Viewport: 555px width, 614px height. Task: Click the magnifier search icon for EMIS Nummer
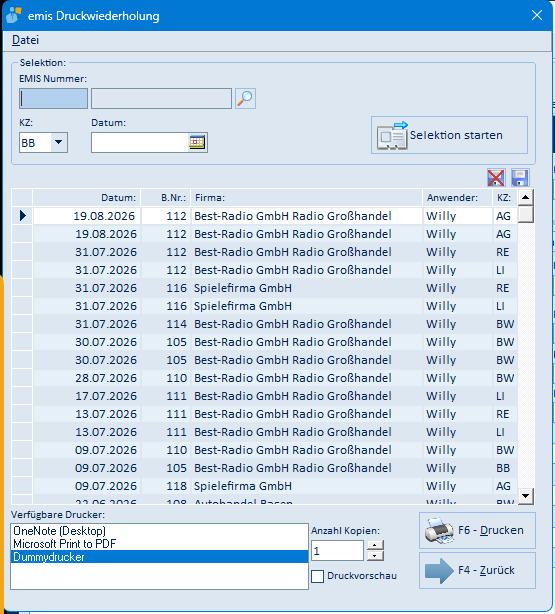(x=246, y=98)
